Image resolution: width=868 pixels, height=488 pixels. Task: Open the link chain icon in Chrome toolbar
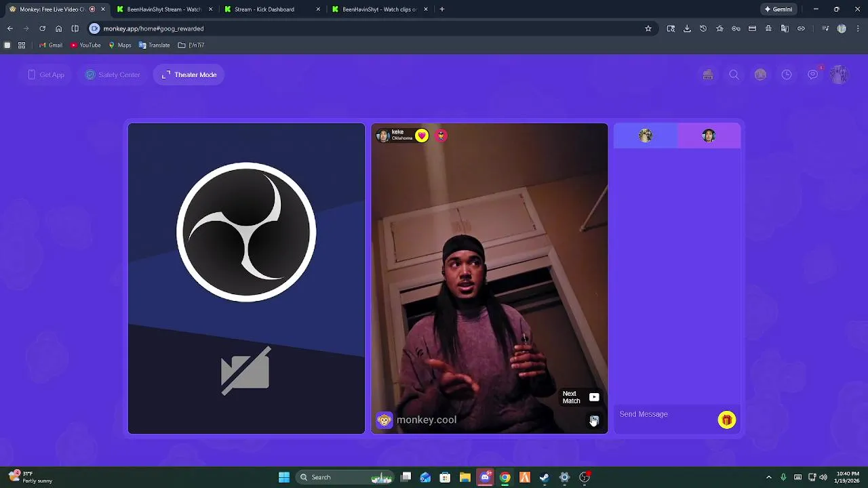[801, 28]
